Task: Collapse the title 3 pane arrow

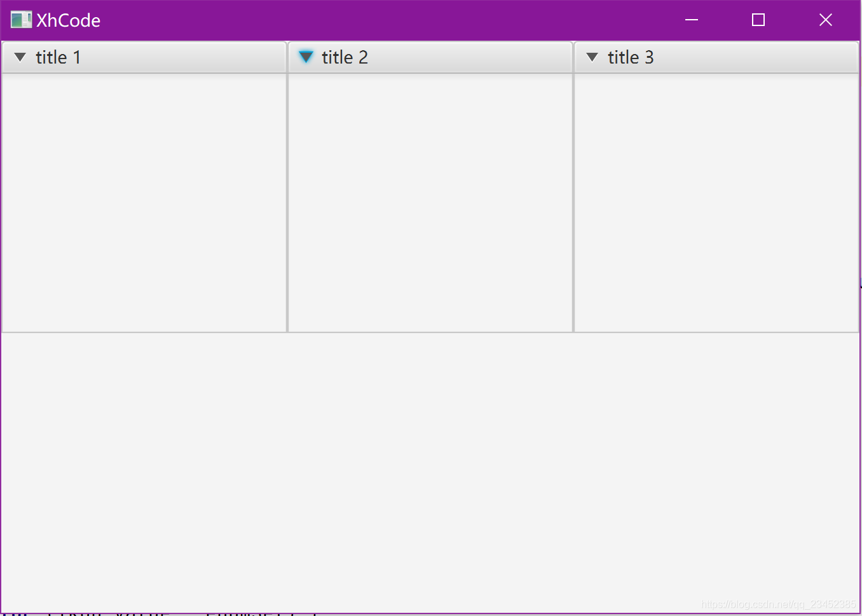Action: click(592, 57)
